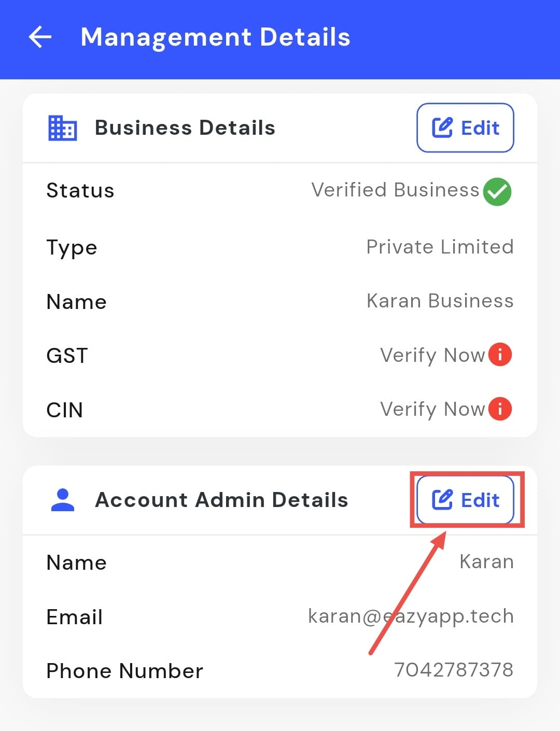Edit the Business Details section
560x731 pixels.
point(465,128)
